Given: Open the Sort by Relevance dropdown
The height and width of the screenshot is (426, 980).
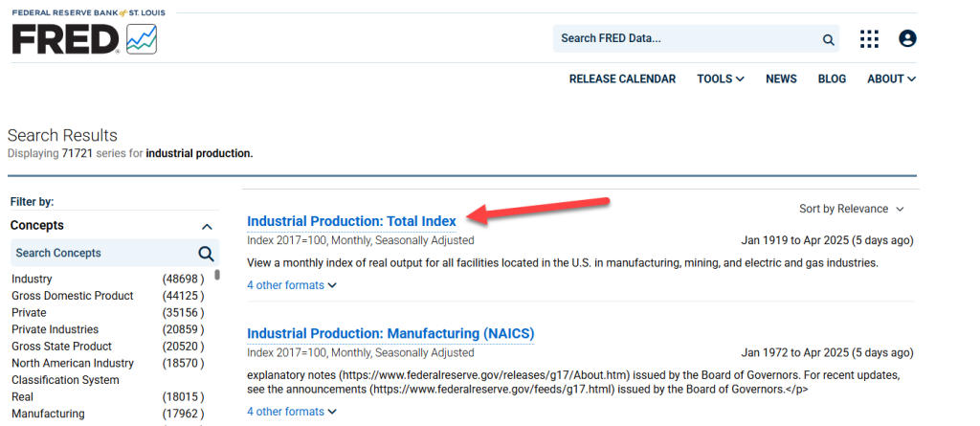Looking at the screenshot, I should (851, 209).
